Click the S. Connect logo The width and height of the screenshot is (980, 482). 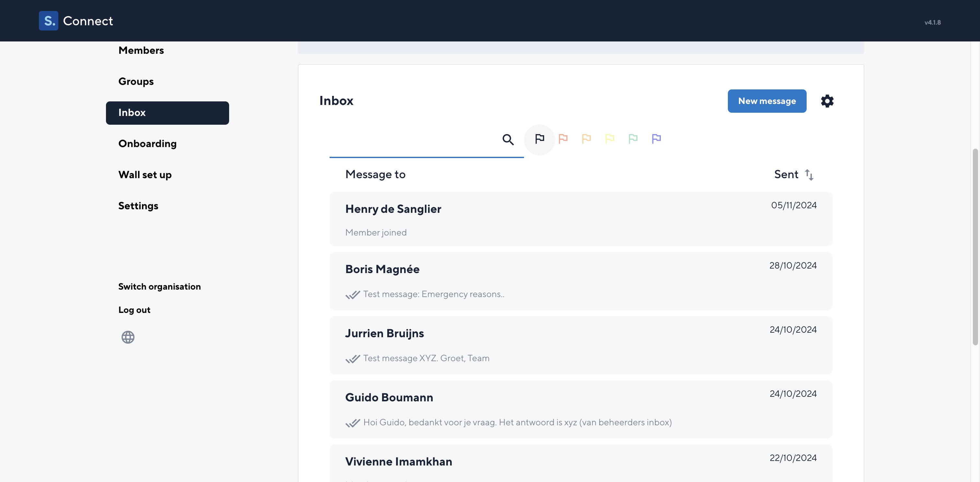76,20
